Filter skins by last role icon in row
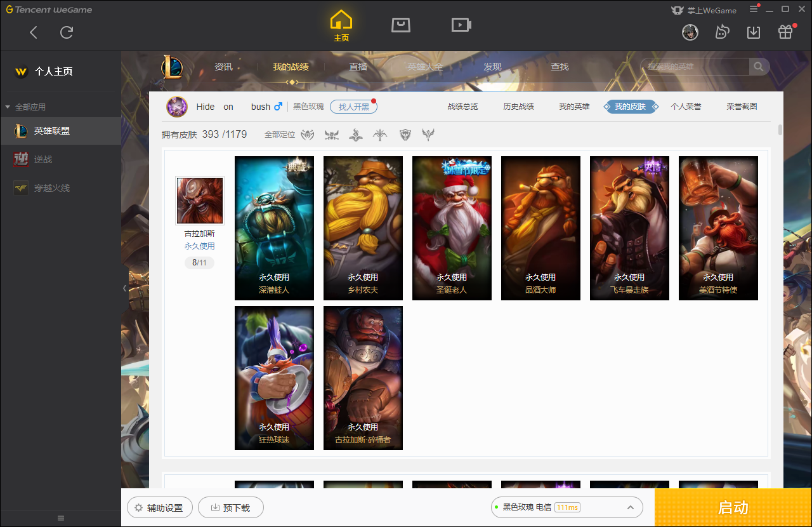The image size is (812, 527). [x=429, y=135]
